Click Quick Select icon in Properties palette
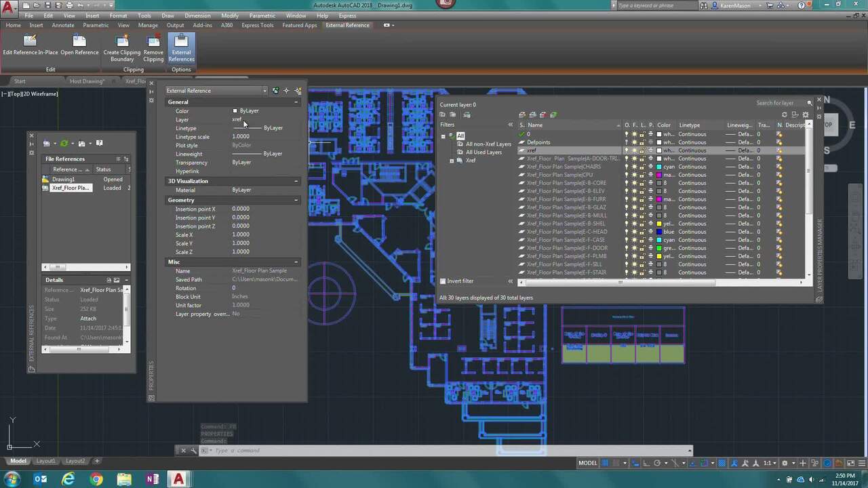868x488 pixels. pyautogui.click(x=298, y=90)
